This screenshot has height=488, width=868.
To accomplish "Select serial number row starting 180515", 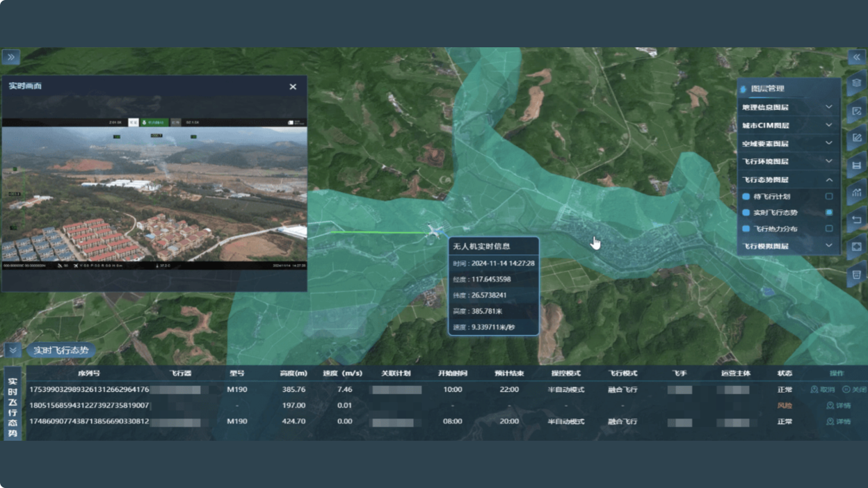I will coord(88,405).
